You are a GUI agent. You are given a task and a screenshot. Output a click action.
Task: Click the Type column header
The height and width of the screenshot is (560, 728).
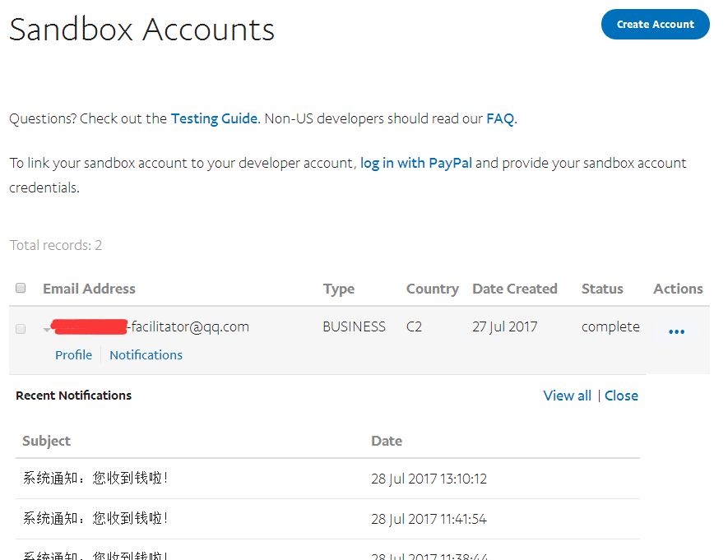click(x=338, y=289)
